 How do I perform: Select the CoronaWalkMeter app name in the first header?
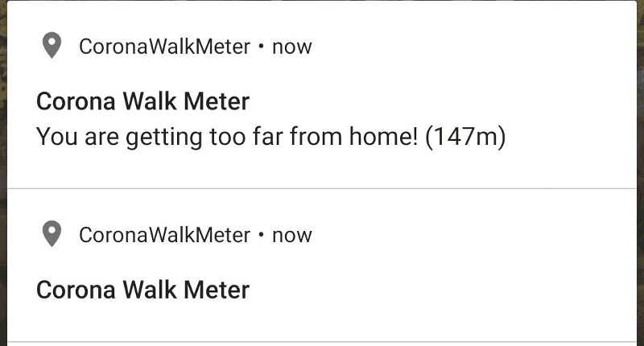pos(165,47)
